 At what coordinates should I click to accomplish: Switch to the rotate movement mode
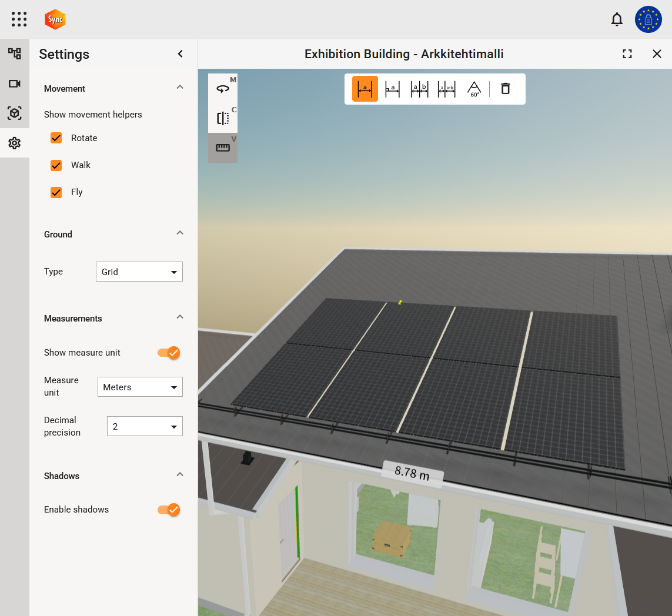pyautogui.click(x=223, y=88)
